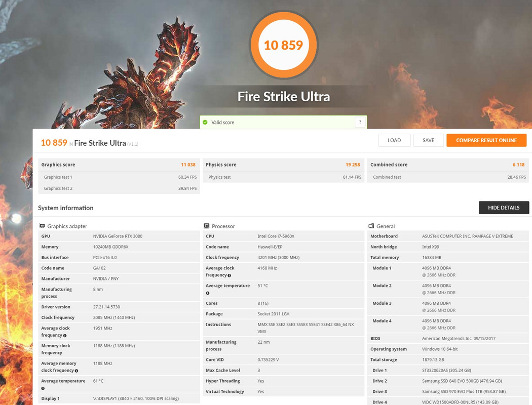532x405 pixels.
Task: Click info icon beside Average memory clock frequency
Action: pyautogui.click(x=77, y=371)
